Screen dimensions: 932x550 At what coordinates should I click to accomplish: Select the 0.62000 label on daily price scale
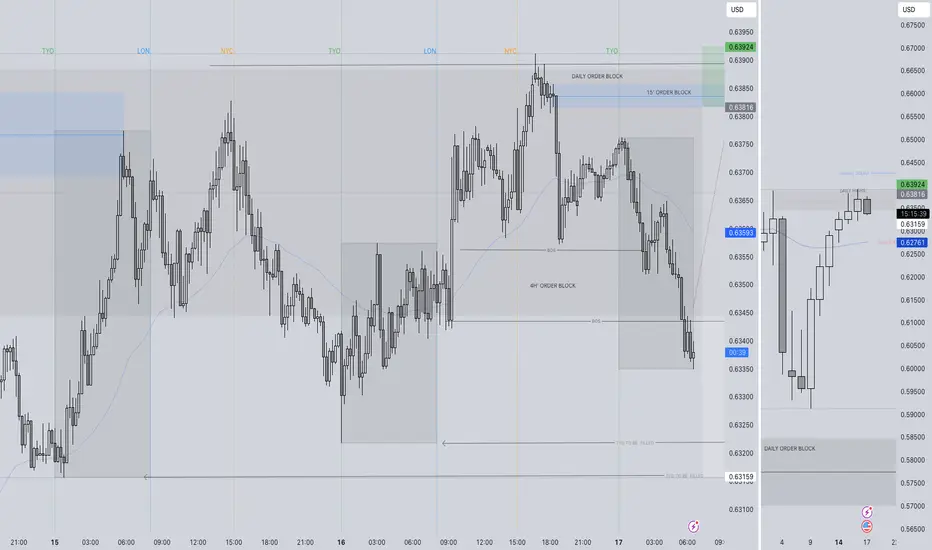click(912, 277)
